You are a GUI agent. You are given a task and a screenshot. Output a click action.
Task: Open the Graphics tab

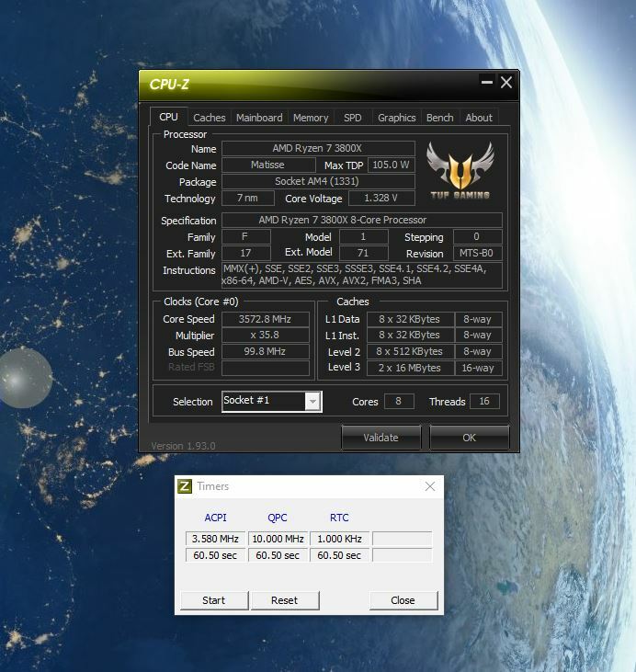click(397, 118)
